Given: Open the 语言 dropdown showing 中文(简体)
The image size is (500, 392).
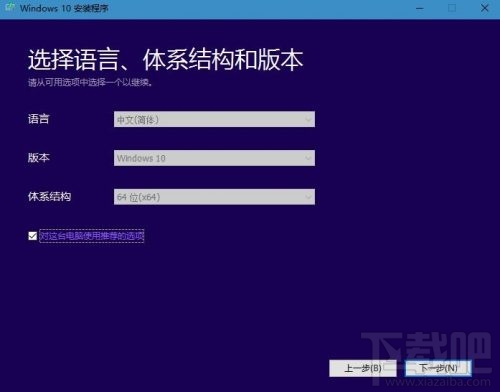Looking at the screenshot, I should pos(214,119).
